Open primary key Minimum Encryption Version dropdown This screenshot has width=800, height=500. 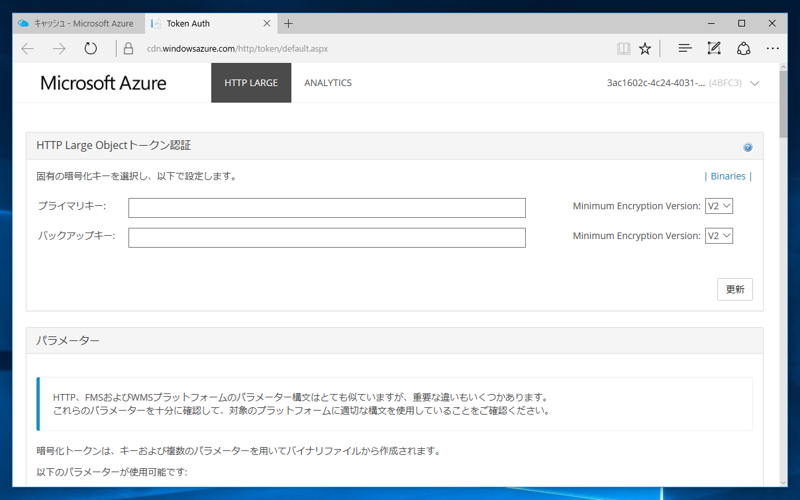pyautogui.click(x=719, y=206)
